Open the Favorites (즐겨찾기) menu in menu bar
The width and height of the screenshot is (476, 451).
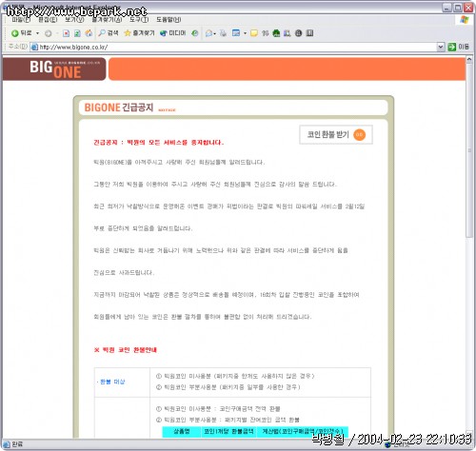tap(107, 20)
